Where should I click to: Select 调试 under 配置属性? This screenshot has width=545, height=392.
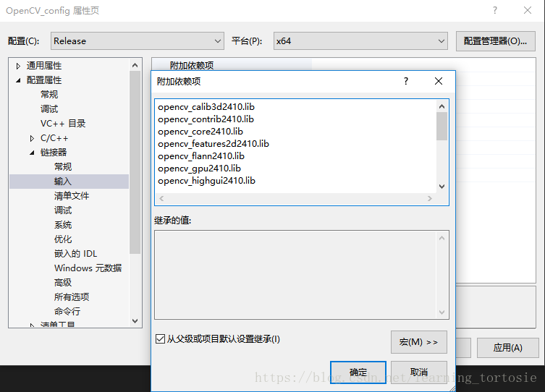pyautogui.click(x=49, y=109)
